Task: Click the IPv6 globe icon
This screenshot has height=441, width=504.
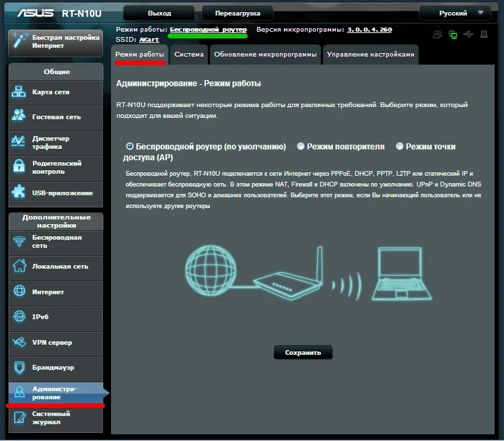Action: (x=19, y=316)
